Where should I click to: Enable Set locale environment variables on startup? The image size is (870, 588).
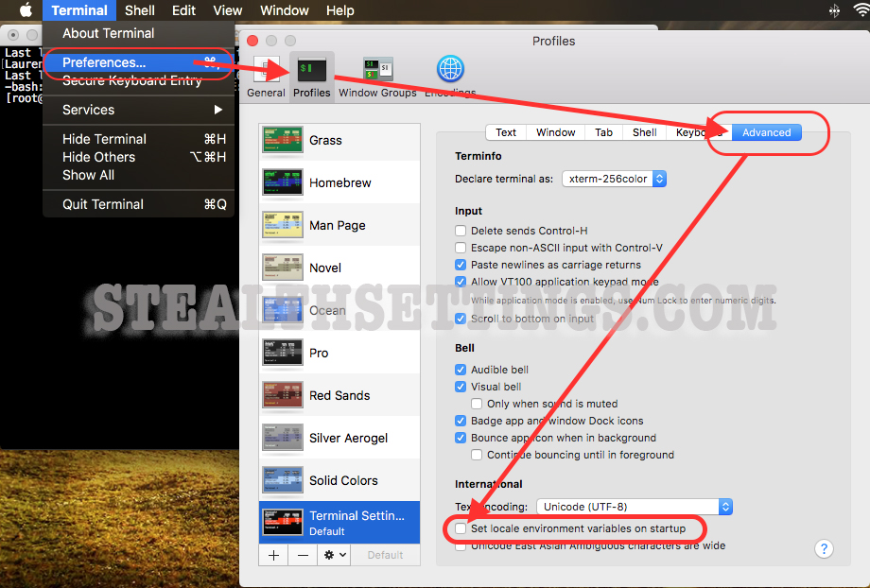click(461, 528)
